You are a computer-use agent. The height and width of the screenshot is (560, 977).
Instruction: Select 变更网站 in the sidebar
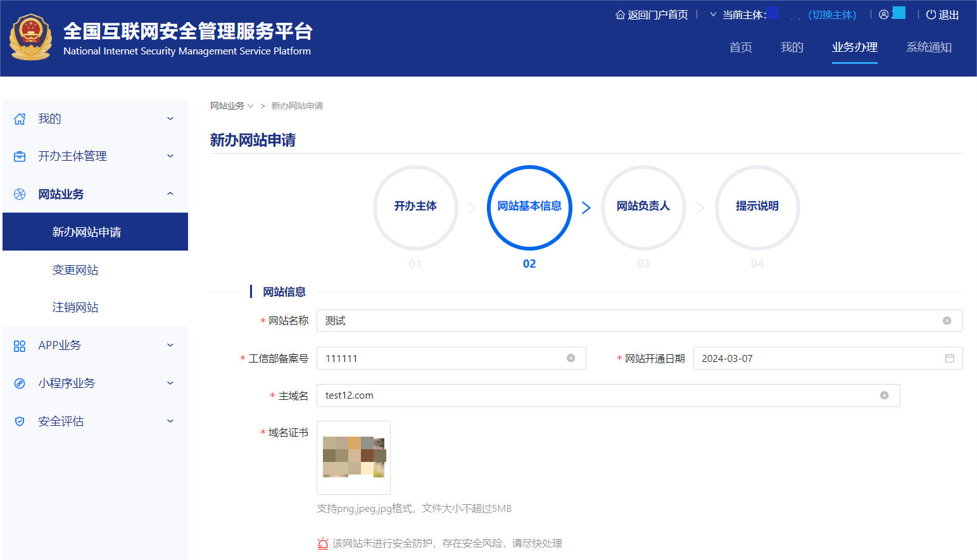[x=75, y=269]
